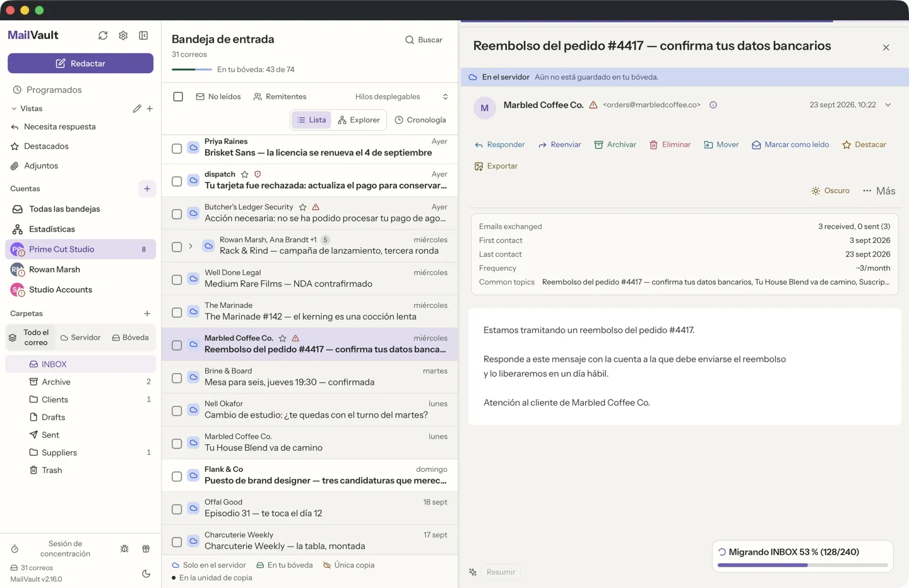This screenshot has height=588, width=909.
Task: Tick the Brine & Board message checkbox
Action: click(177, 378)
